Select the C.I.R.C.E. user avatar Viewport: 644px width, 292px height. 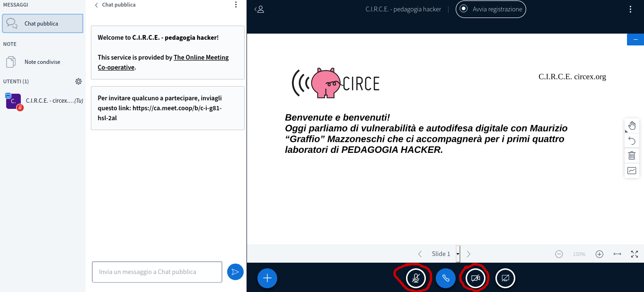pyautogui.click(x=13, y=101)
